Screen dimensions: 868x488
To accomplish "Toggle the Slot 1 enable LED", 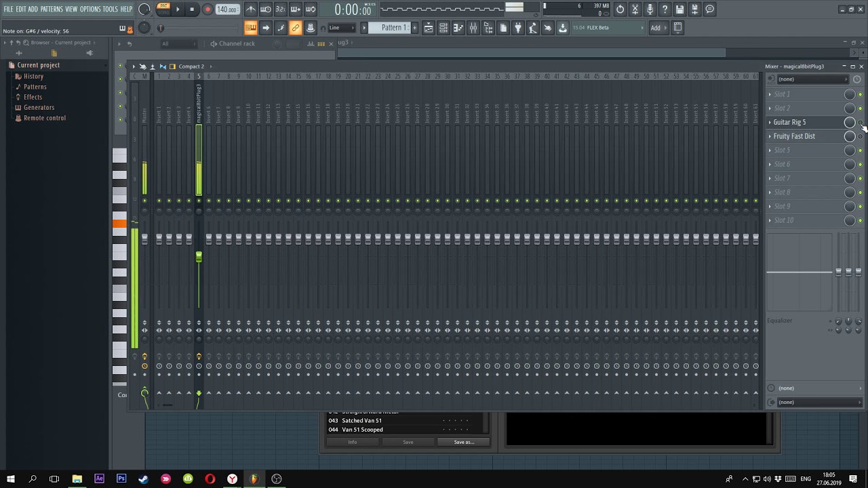I will (861, 94).
